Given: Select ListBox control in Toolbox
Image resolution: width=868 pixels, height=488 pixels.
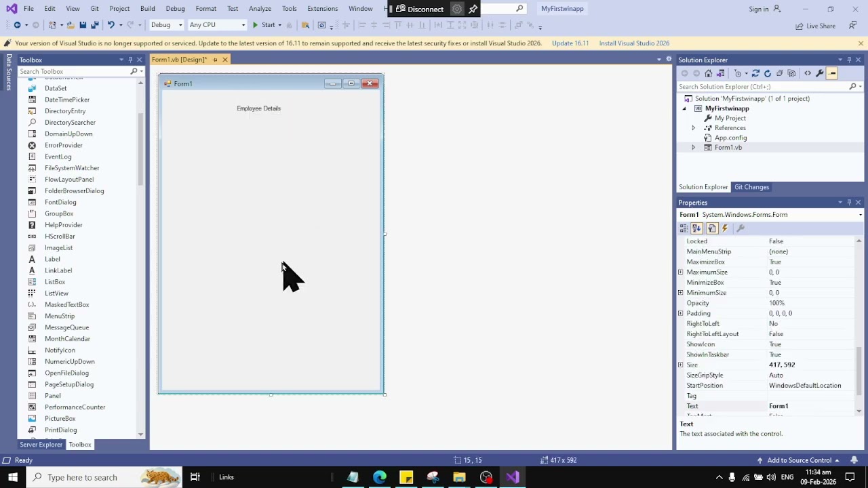Looking at the screenshot, I should point(55,282).
